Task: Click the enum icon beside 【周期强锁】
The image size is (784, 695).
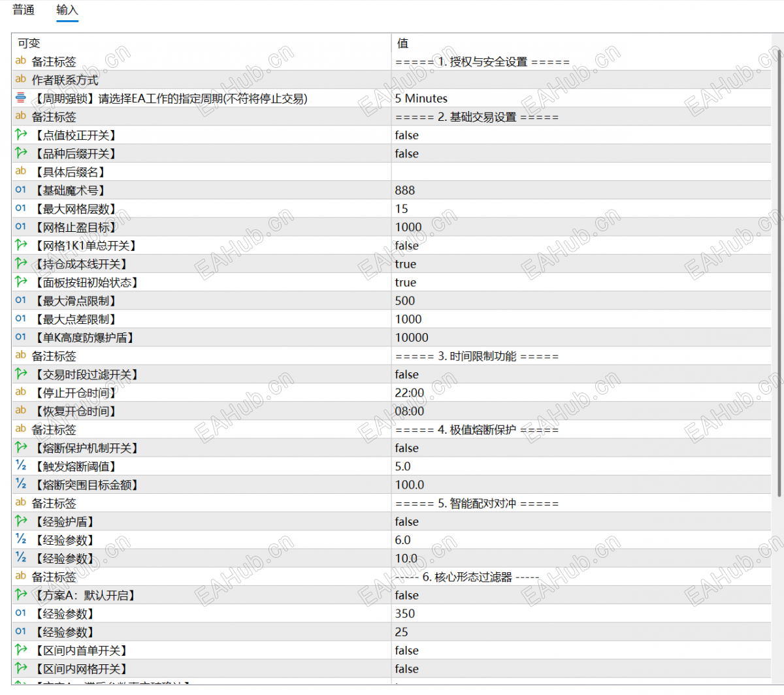Action: click(21, 98)
